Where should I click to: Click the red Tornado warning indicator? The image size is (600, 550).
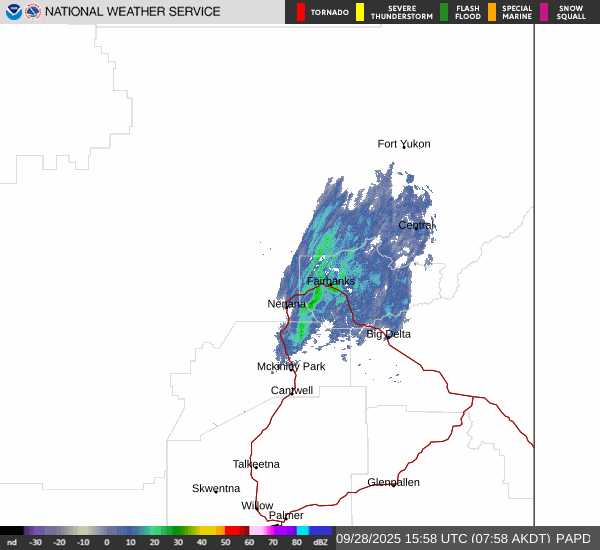click(x=301, y=12)
